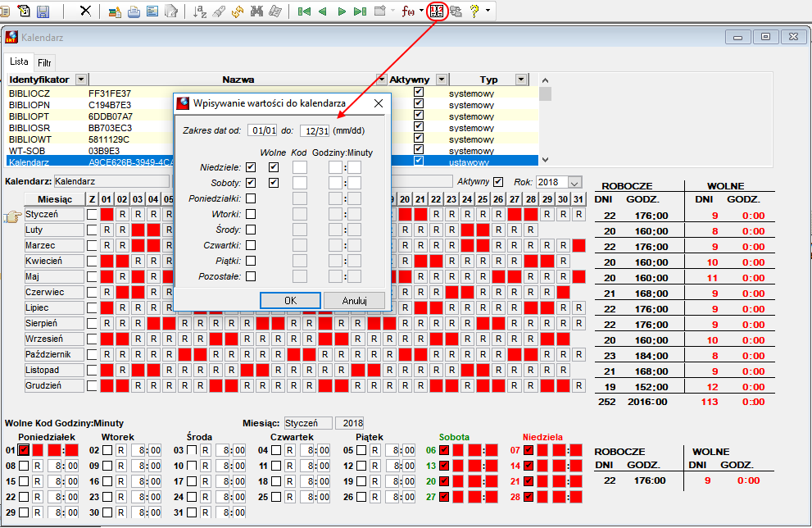Click the red day 01 cell for Styczeń
Image resolution: width=812 pixels, height=528 pixels.
pyautogui.click(x=107, y=214)
